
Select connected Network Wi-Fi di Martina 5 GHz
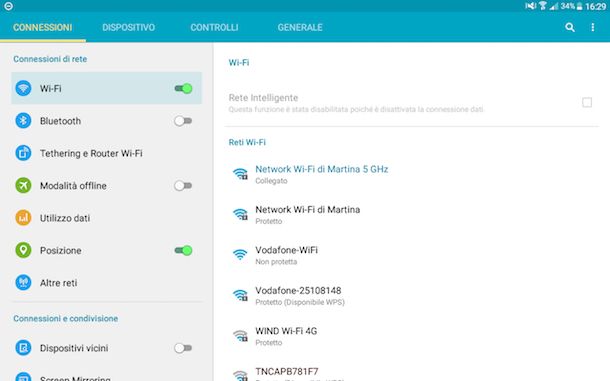coord(412,174)
